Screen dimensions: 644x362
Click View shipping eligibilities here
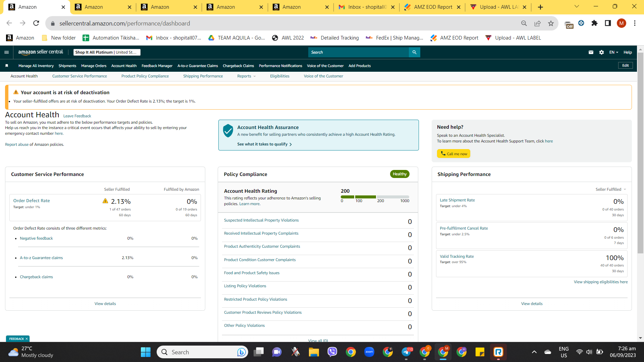coord(601,282)
